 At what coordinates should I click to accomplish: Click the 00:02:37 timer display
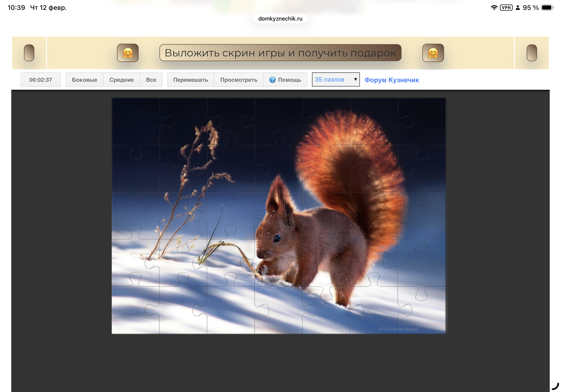coord(41,80)
